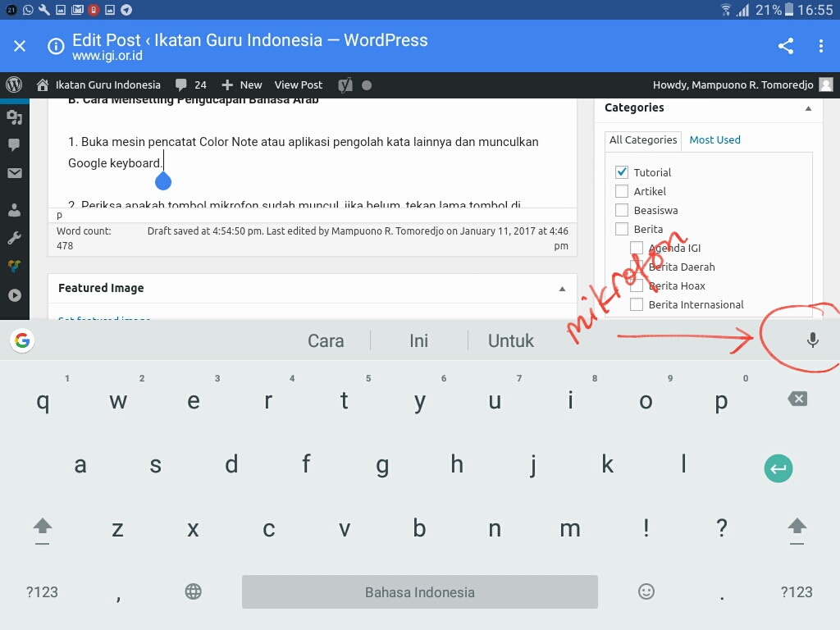Uncheck the Tutorial category
Viewport: 840px width, 630px height.
point(622,172)
